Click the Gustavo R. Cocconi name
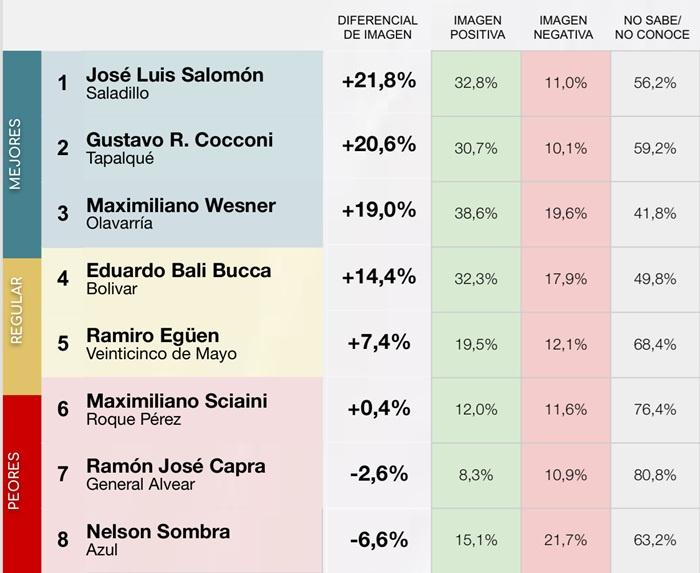This screenshot has width=700, height=573. pyautogui.click(x=179, y=140)
